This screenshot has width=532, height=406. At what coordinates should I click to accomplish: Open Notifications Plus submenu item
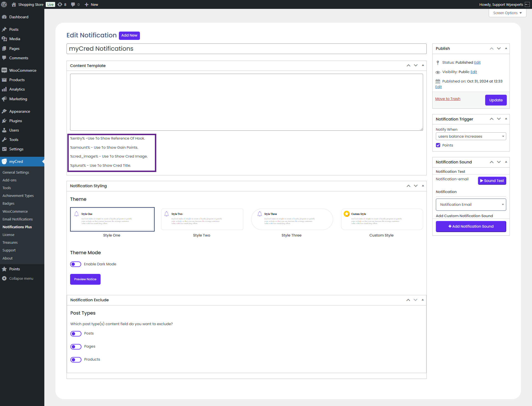(x=17, y=227)
